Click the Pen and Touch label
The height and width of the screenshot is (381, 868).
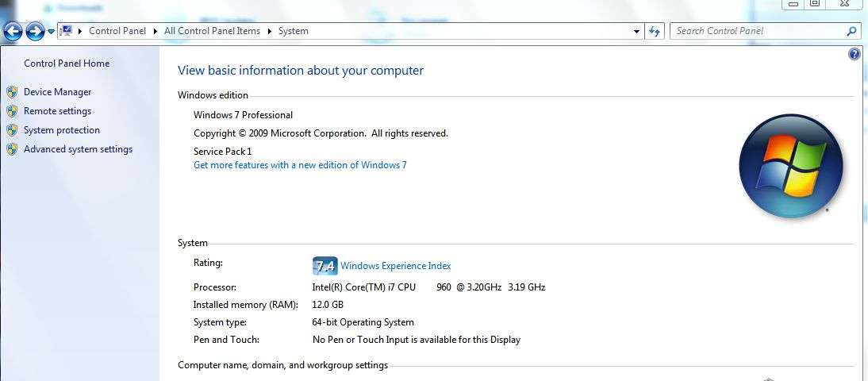226,340
